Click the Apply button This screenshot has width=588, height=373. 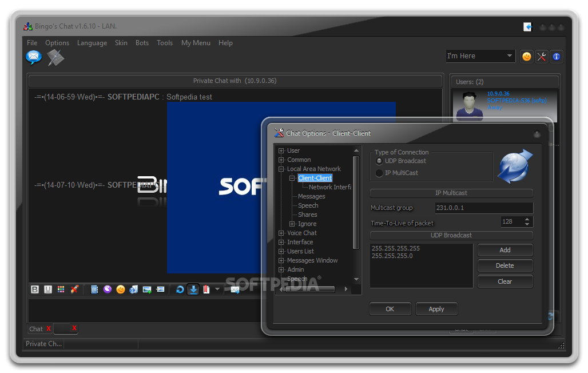click(436, 309)
